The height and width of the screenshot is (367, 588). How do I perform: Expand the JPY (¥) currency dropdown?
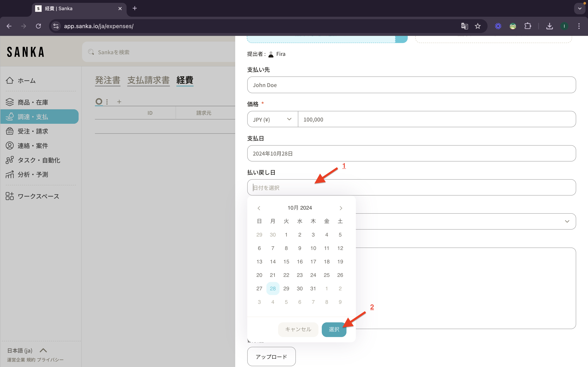[x=272, y=119]
